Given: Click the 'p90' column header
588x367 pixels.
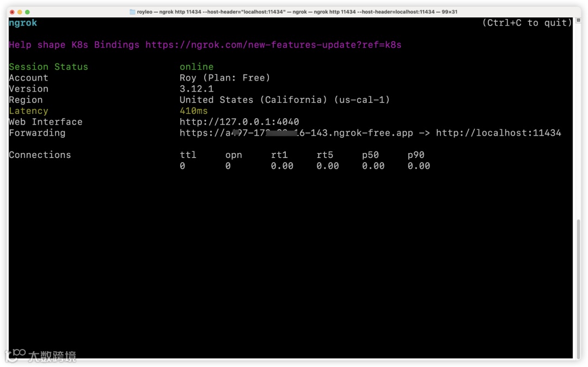Looking at the screenshot, I should pos(416,155).
